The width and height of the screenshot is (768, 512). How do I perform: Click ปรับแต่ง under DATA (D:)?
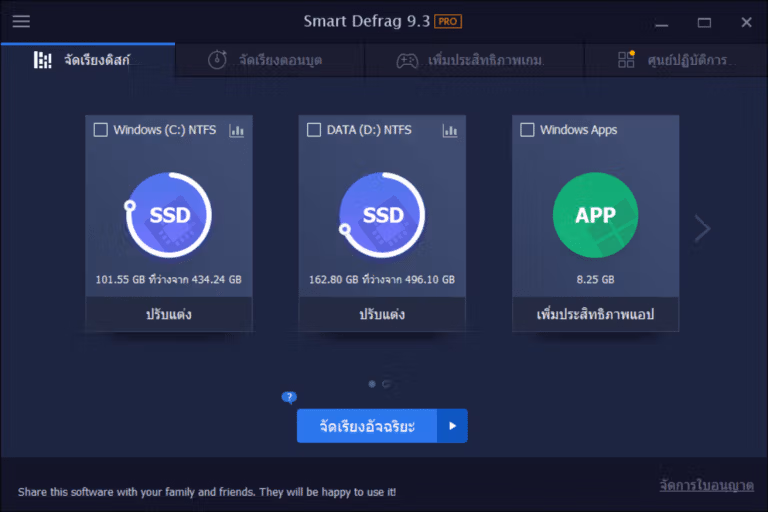pyautogui.click(x=382, y=314)
